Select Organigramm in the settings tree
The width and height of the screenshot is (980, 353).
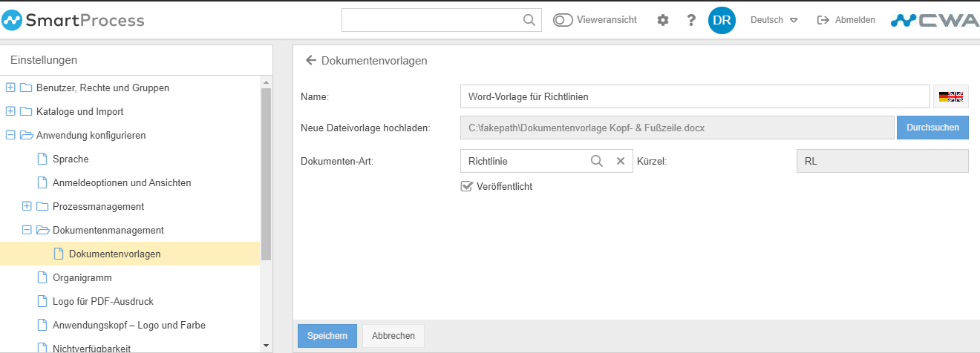[x=82, y=277]
